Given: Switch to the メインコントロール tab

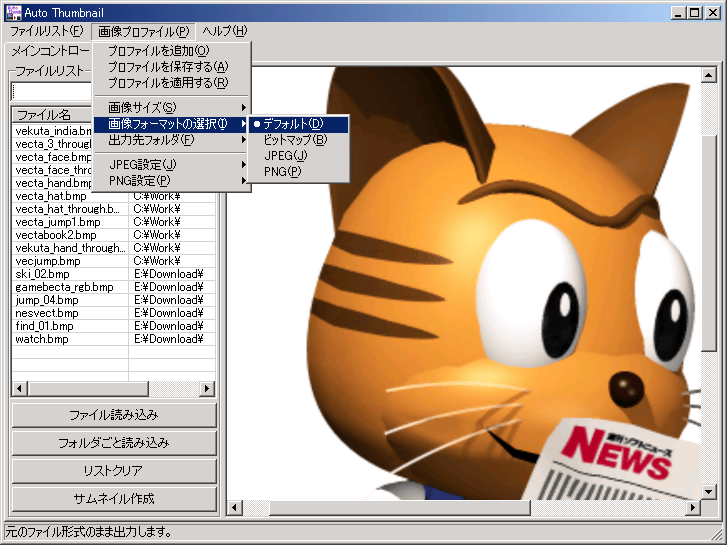Looking at the screenshot, I should 49,51.
